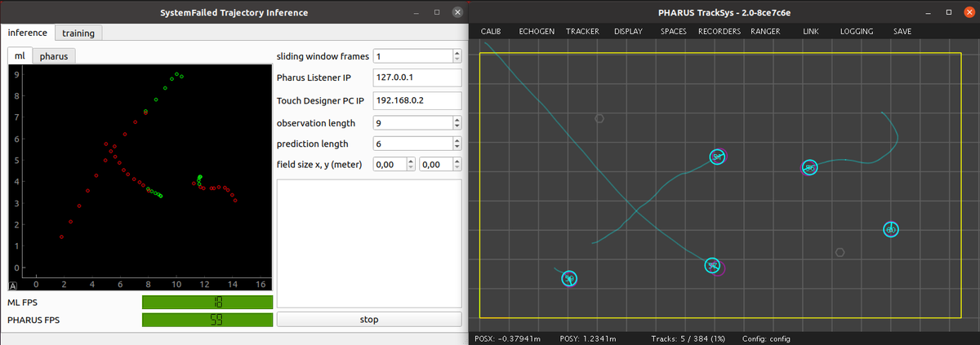Click the 'observation length' label
This screenshot has height=345, width=980.
316,123
